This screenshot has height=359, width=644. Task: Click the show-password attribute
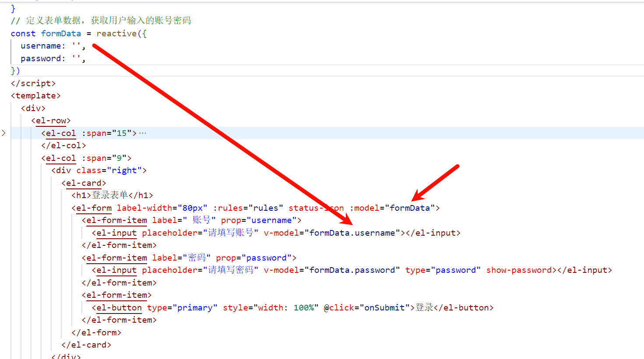pyautogui.click(x=519, y=270)
